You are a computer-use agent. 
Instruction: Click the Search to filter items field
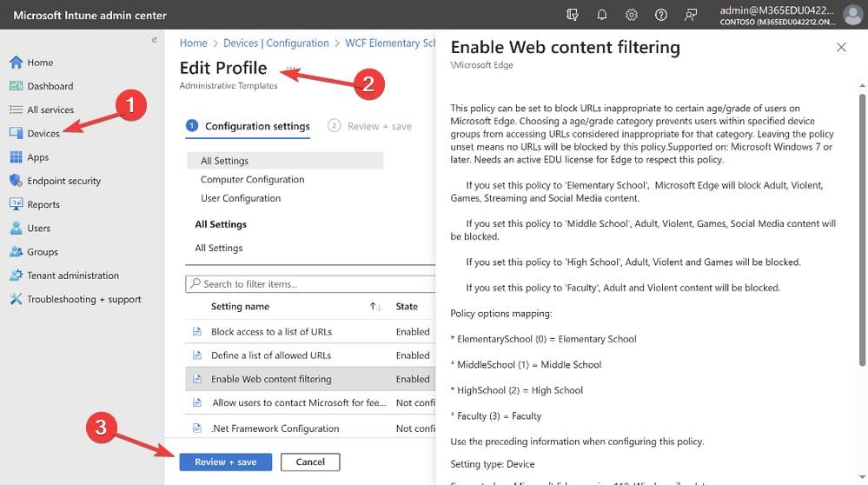pyautogui.click(x=310, y=284)
